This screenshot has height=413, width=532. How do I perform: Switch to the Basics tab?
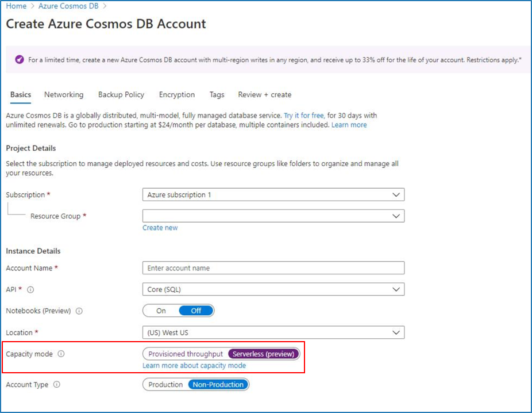pos(21,95)
